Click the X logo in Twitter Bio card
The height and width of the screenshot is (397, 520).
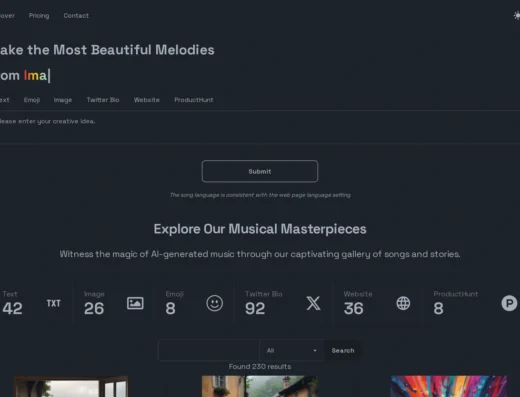click(313, 303)
